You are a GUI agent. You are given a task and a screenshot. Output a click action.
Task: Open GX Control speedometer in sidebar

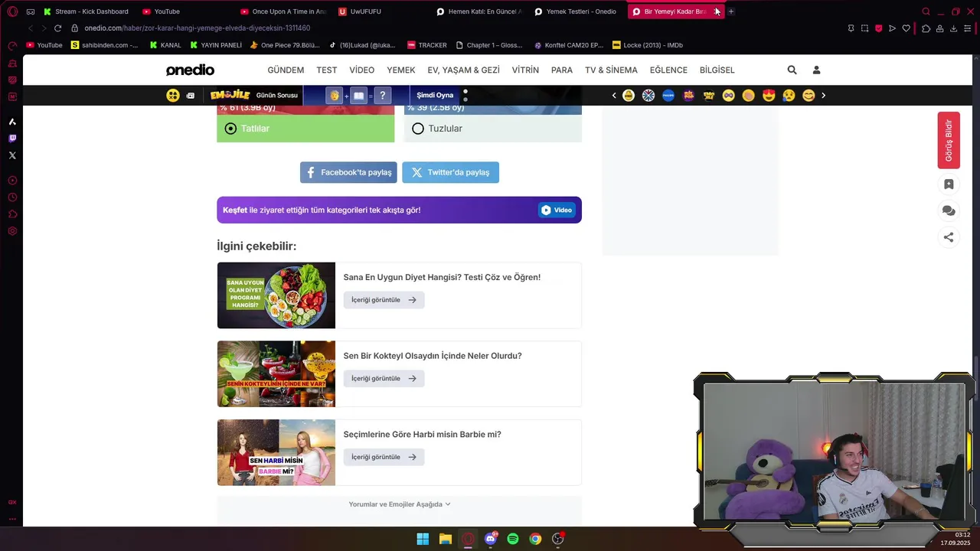(12, 46)
